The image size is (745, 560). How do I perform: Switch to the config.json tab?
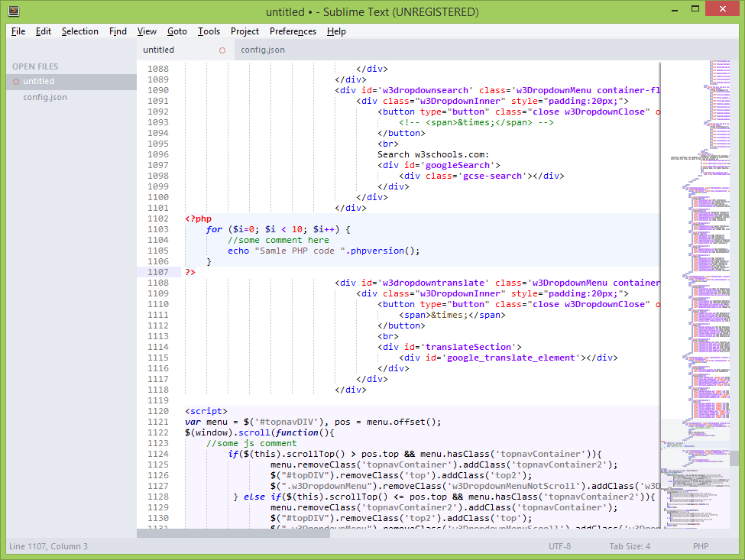coord(263,50)
